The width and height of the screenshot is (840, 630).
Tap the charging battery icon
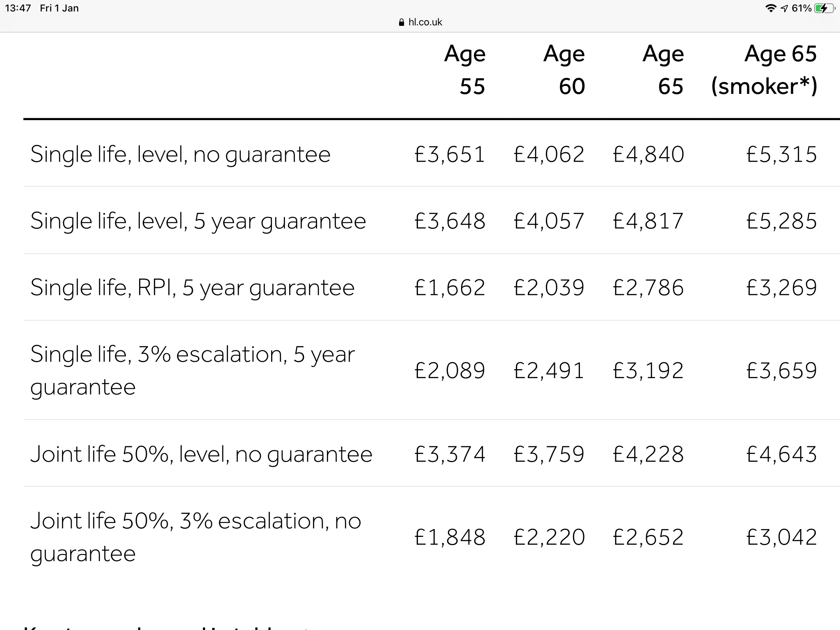(x=823, y=8)
